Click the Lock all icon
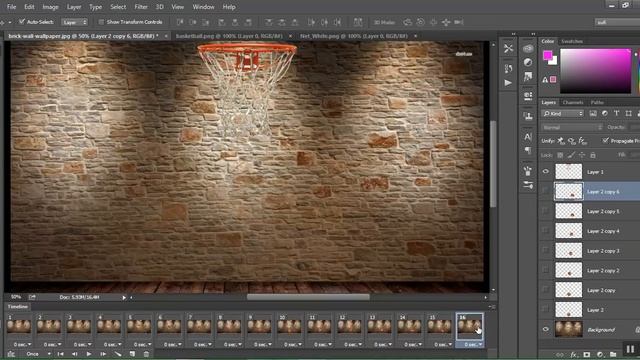Image resolution: width=640 pixels, height=360 pixels. coord(593,155)
